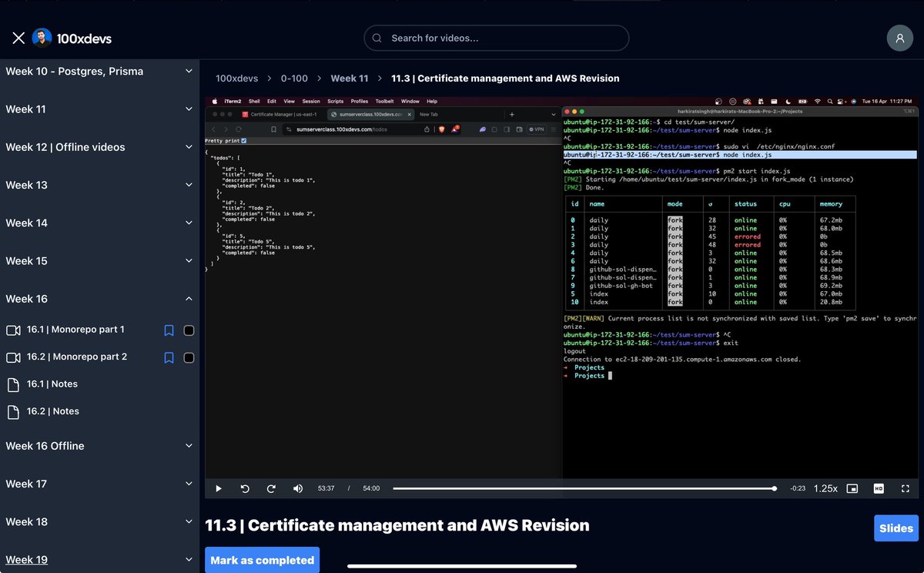
Task: Go to Week 11 breadcrumb link
Action: point(350,78)
